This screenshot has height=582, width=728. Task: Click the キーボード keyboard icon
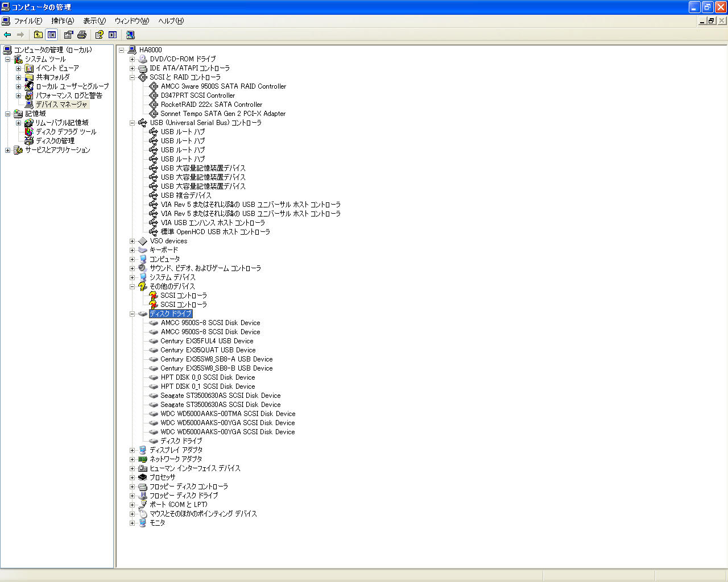143,250
